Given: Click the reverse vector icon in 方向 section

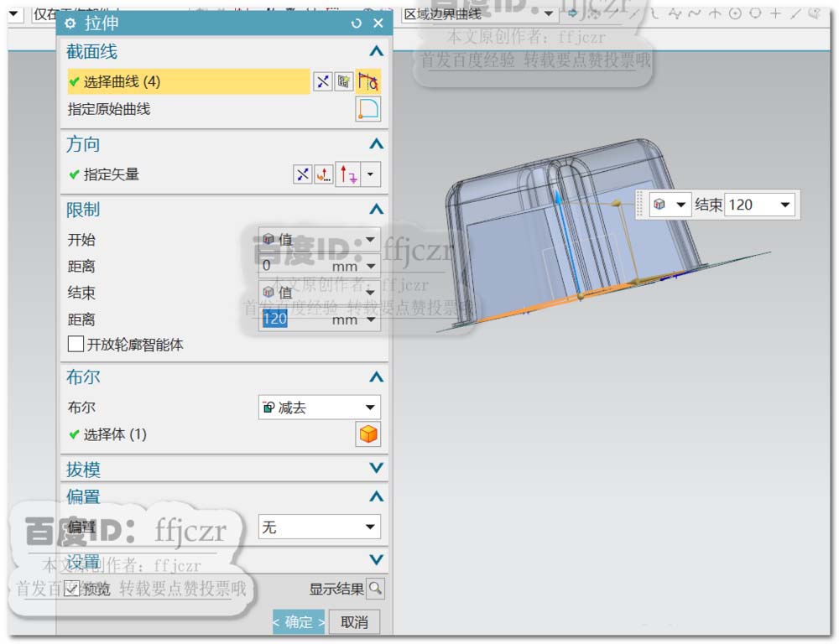Looking at the screenshot, I should click(302, 174).
